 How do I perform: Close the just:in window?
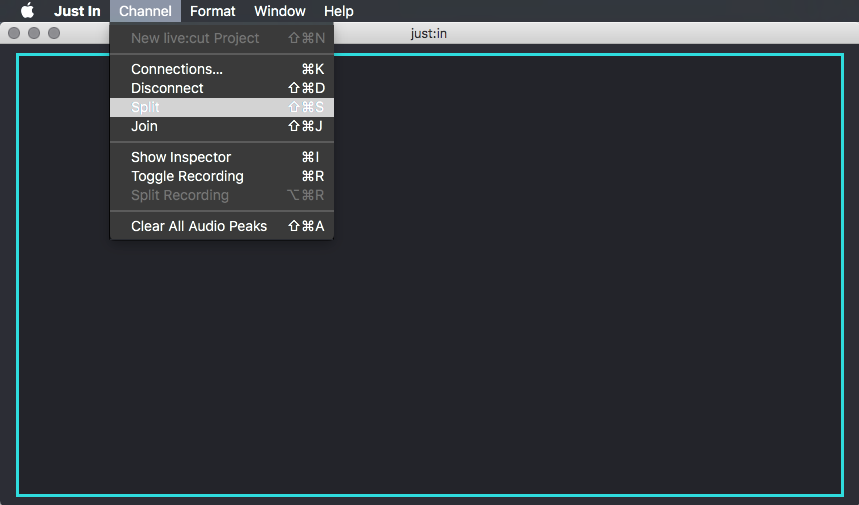tap(14, 33)
